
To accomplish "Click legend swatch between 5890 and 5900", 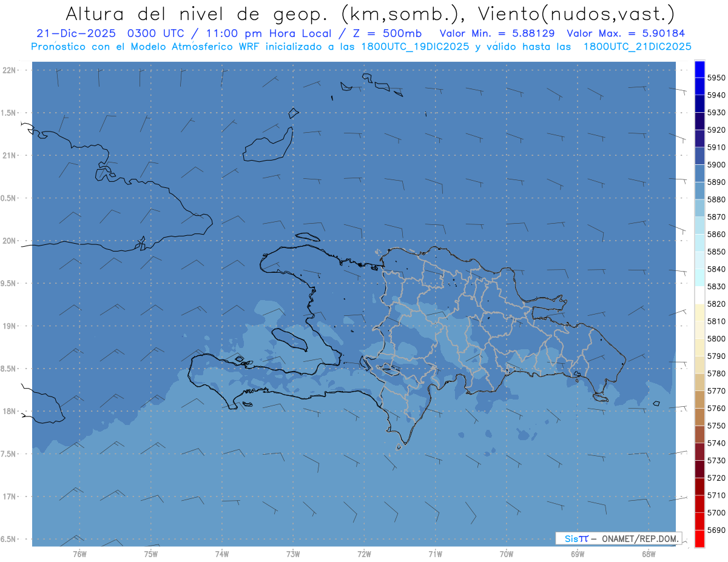I will 699,173.
